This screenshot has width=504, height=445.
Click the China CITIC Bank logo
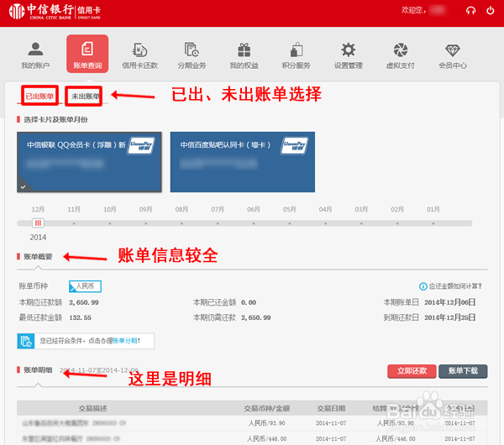click(55, 12)
